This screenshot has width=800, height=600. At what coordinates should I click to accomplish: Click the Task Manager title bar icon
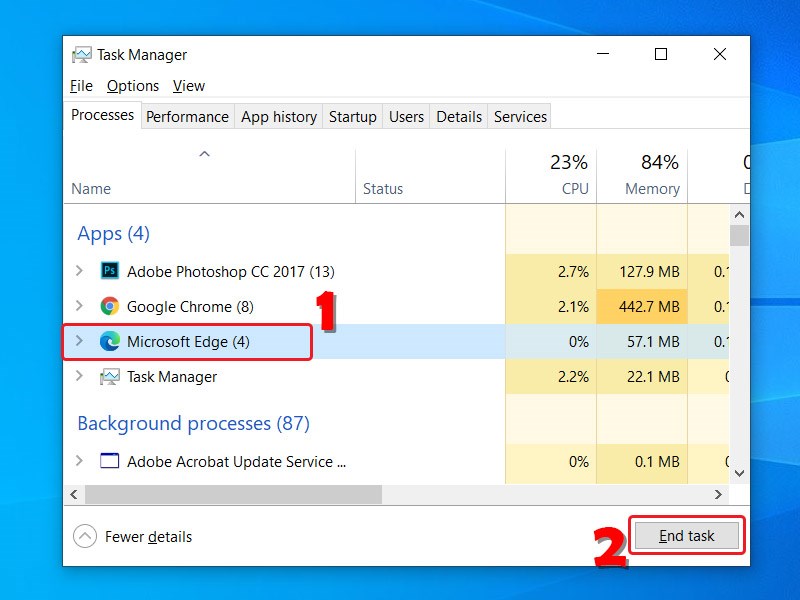pos(82,55)
